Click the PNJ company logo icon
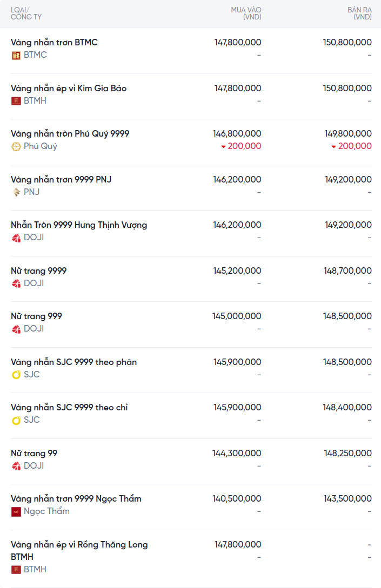Image resolution: width=381 pixels, height=588 pixels. (16, 192)
